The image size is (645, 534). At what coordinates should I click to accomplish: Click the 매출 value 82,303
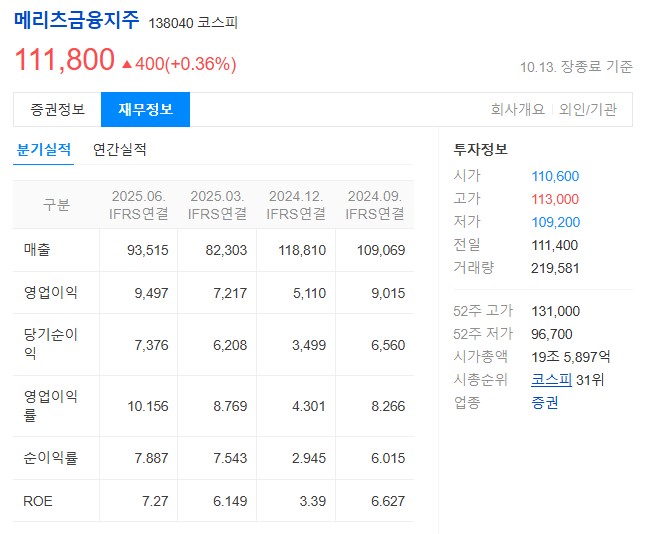(x=226, y=250)
